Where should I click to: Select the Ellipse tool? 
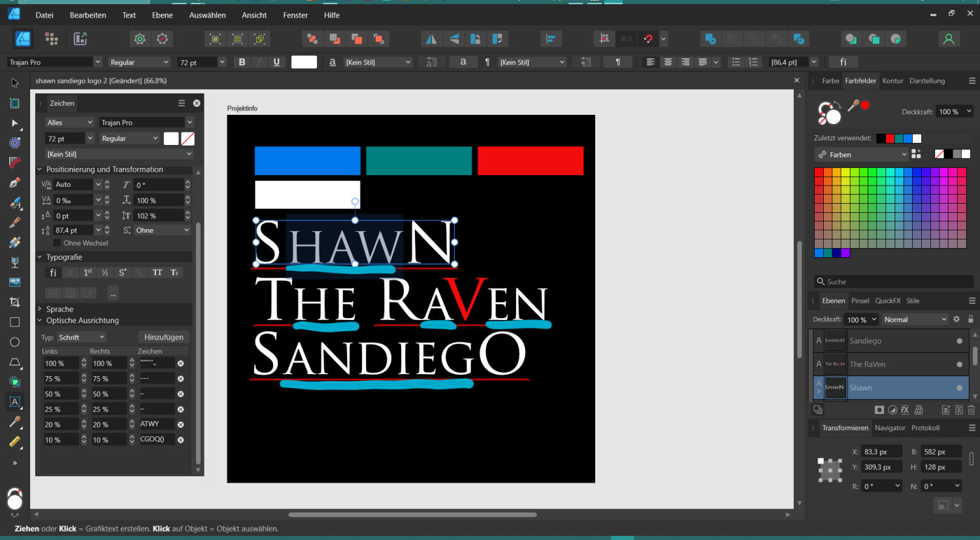(x=14, y=341)
